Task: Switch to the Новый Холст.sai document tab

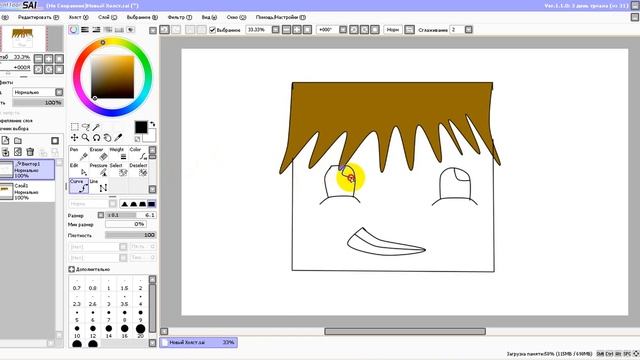Action: pos(199,342)
